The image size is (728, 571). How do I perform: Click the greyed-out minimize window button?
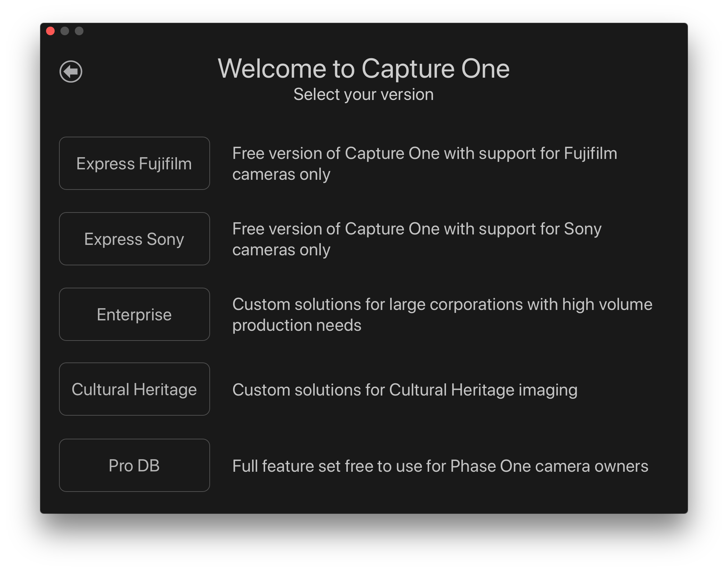(x=65, y=31)
